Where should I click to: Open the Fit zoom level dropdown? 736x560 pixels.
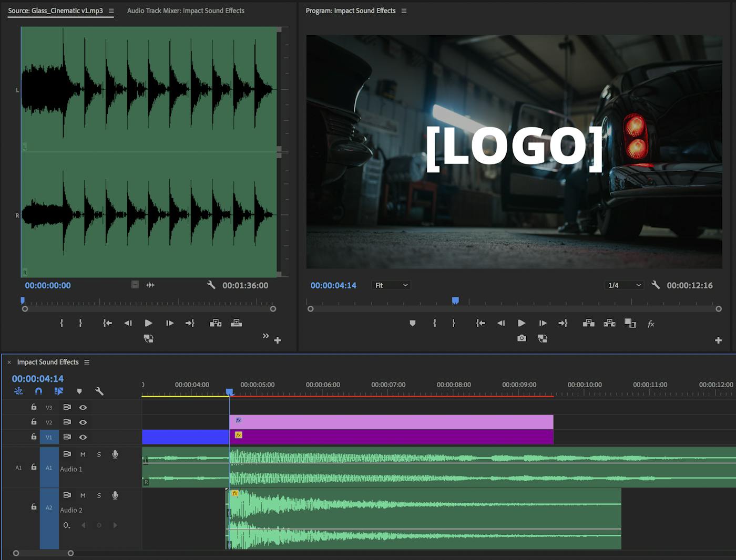pos(391,285)
